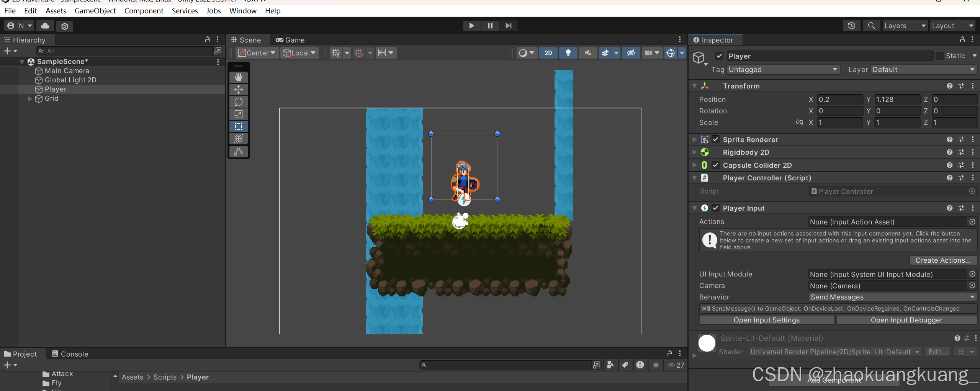This screenshot has height=391, width=980.
Task: Open the Attack folder in Project
Action: (x=58, y=374)
